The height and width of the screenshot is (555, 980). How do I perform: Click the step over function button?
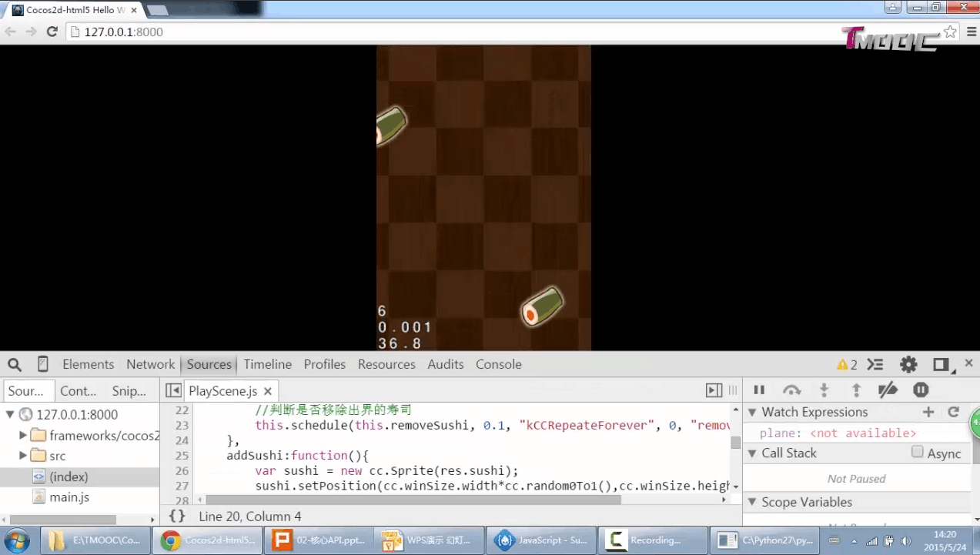point(791,390)
